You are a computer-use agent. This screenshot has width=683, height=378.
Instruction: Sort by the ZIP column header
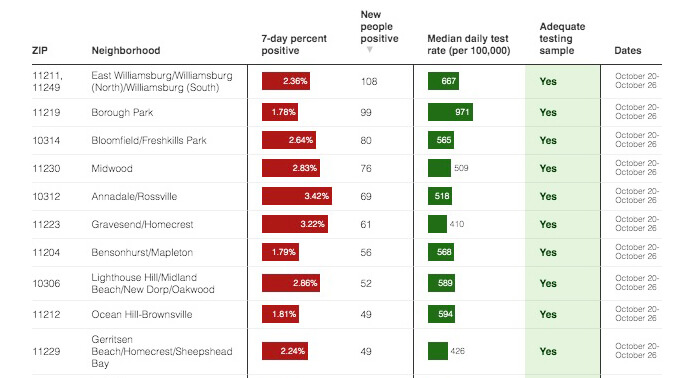tap(40, 51)
